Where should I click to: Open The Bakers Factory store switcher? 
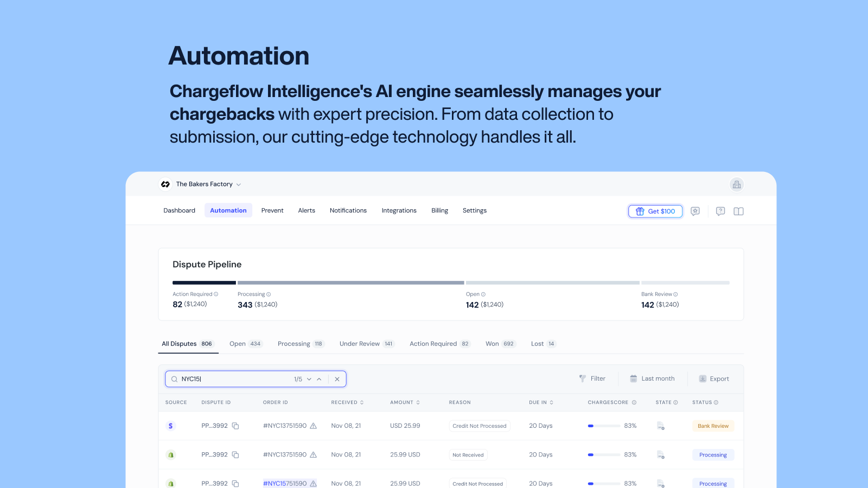pos(206,184)
